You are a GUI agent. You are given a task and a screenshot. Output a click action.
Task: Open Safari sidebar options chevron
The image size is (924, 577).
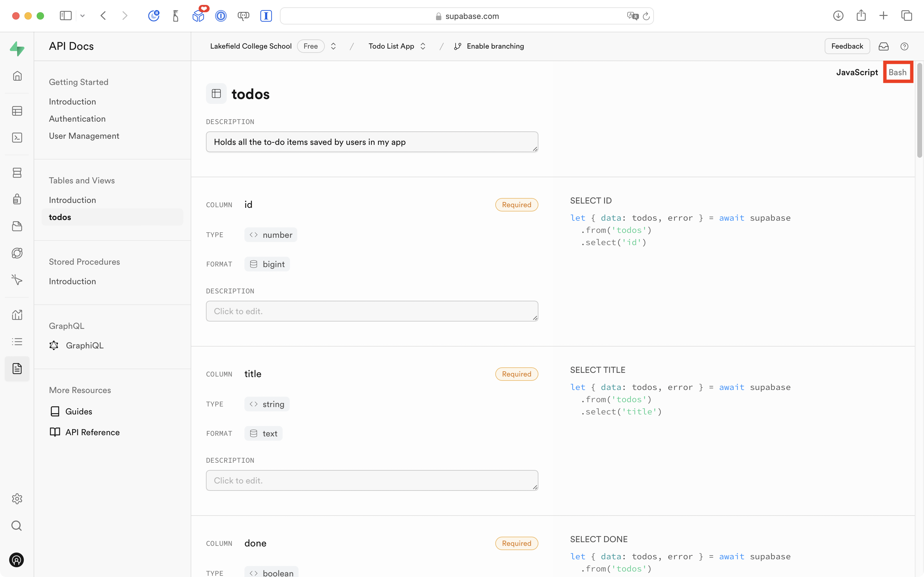(x=82, y=16)
